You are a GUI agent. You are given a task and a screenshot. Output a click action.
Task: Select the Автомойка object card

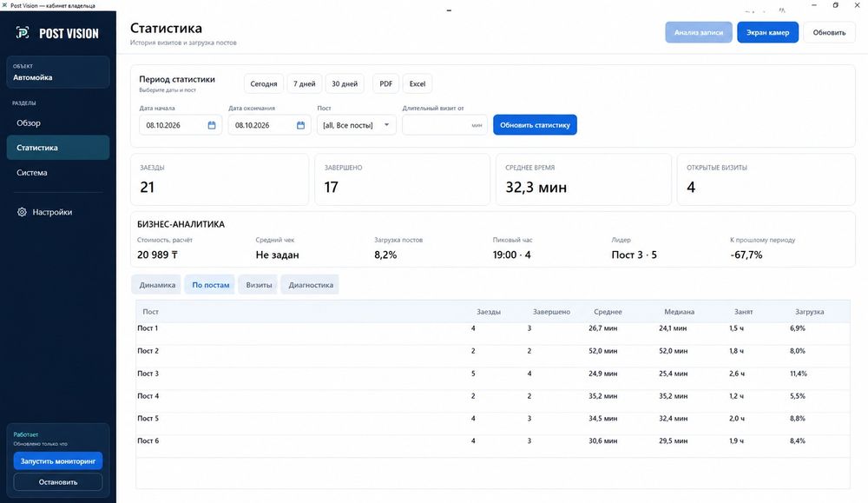click(57, 72)
